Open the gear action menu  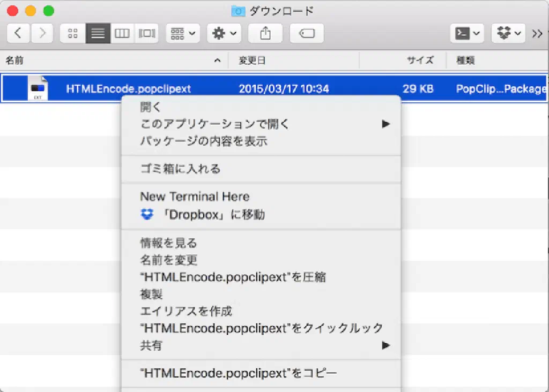click(225, 33)
